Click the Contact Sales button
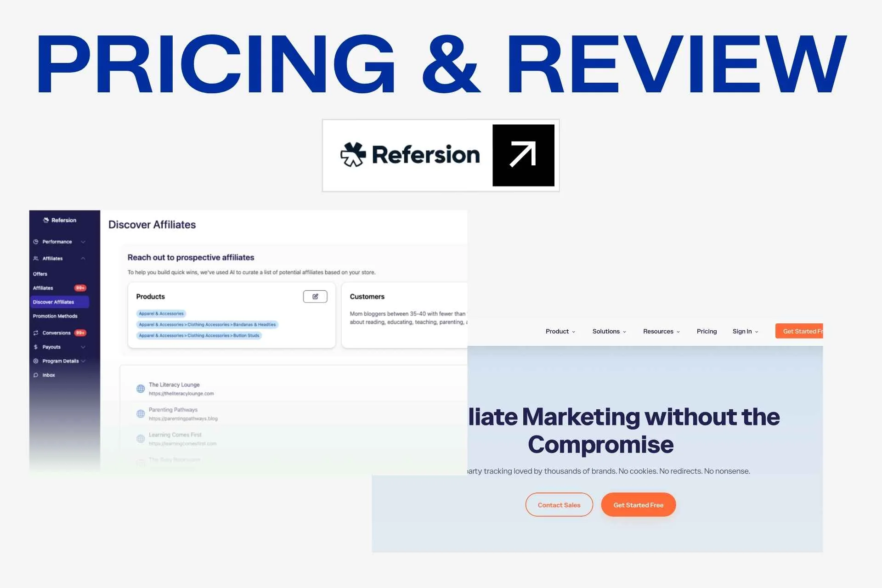Image resolution: width=882 pixels, height=588 pixels. coord(559,505)
